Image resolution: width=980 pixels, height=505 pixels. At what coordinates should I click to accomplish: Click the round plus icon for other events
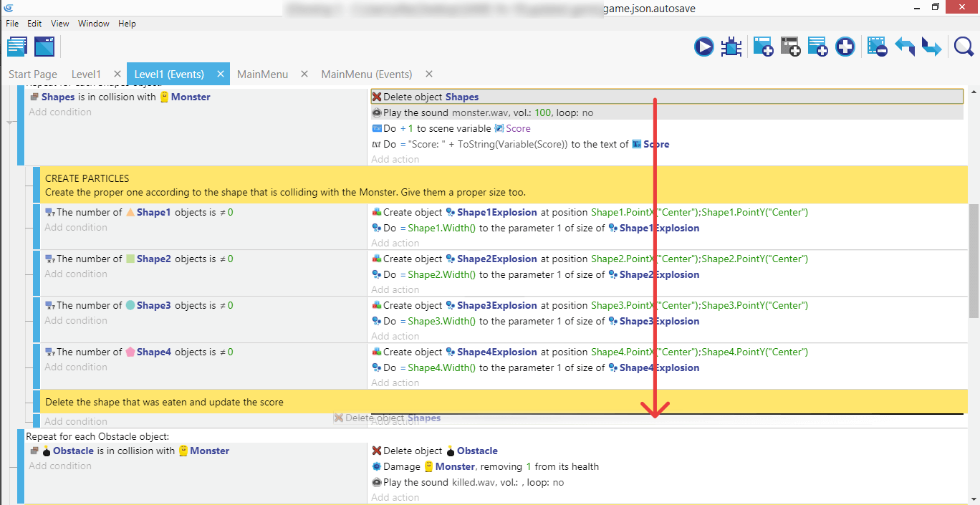(845, 47)
